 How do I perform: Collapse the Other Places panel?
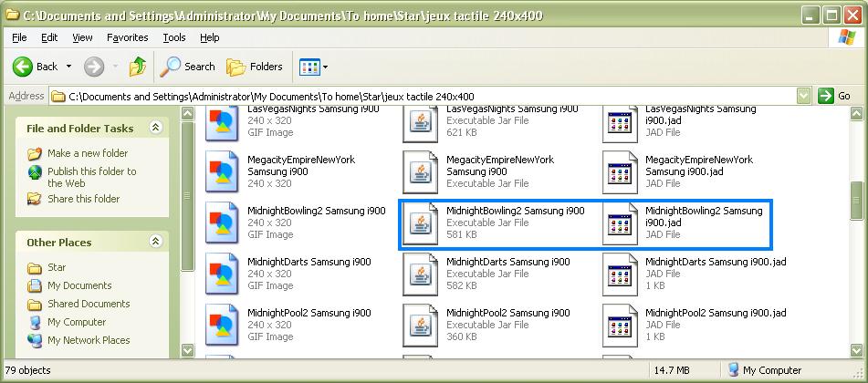tap(155, 242)
